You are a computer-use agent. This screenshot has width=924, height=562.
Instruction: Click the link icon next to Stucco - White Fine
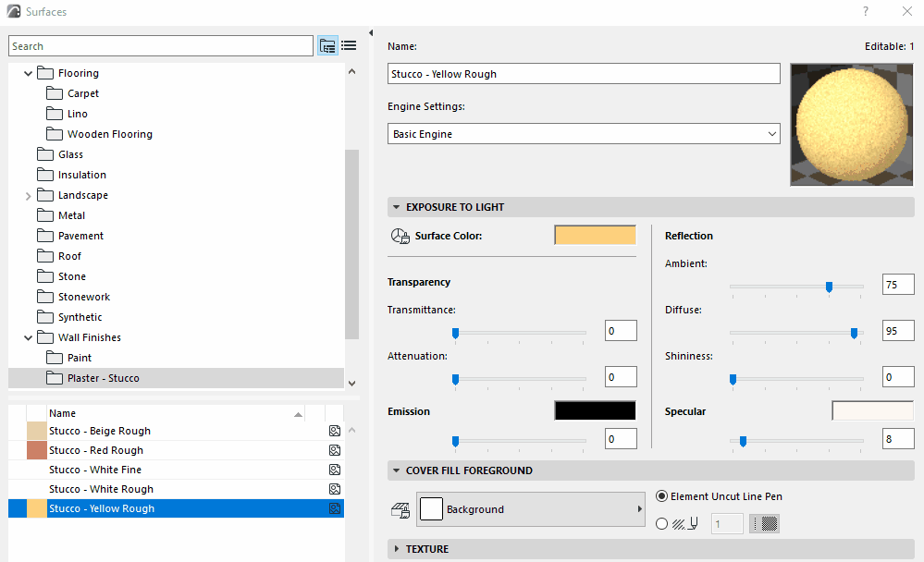334,470
